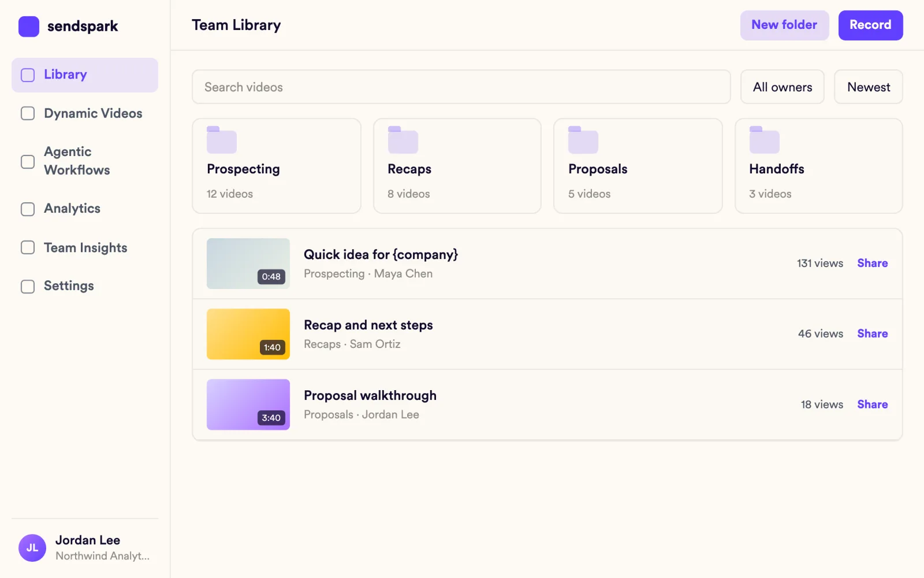The height and width of the screenshot is (578, 924).
Task: Click the sendspark logo square
Action: [x=29, y=27]
